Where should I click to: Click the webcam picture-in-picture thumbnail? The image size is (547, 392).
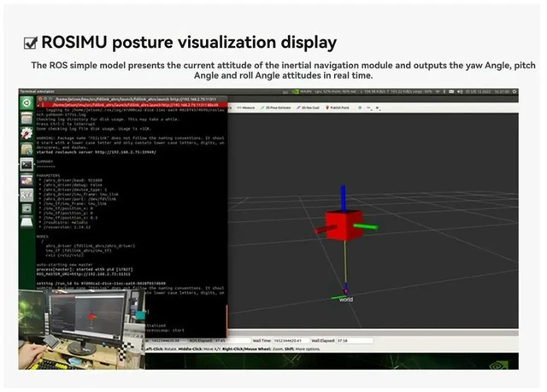tap(82, 330)
